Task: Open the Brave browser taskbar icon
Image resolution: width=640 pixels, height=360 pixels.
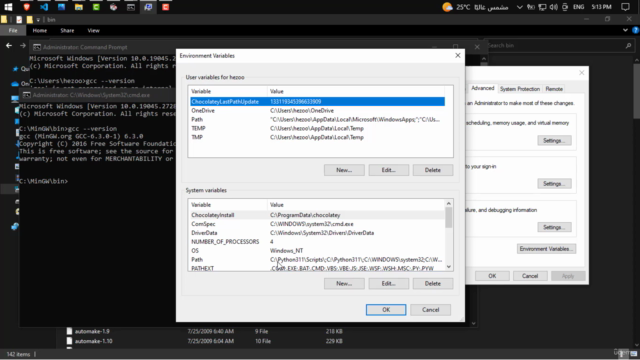Action: coord(27,7)
